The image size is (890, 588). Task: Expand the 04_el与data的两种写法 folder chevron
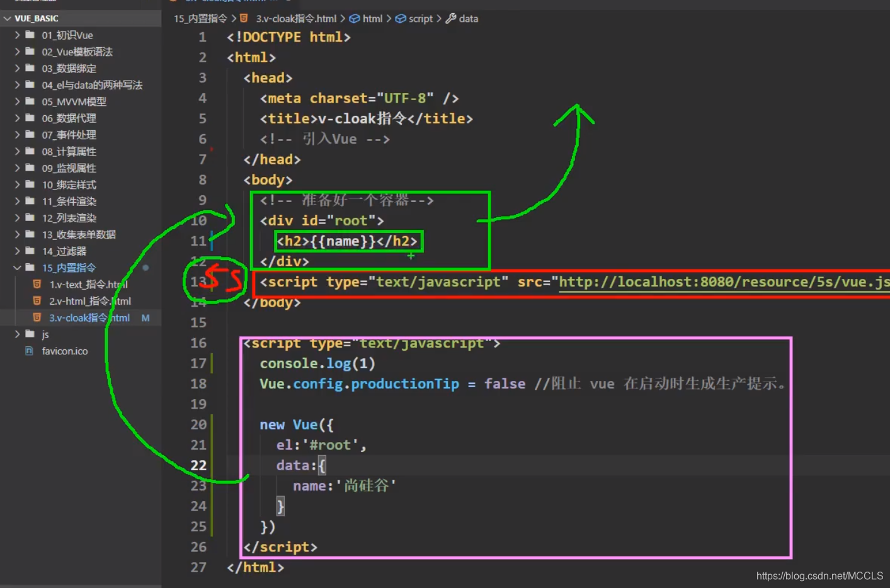click(x=17, y=85)
